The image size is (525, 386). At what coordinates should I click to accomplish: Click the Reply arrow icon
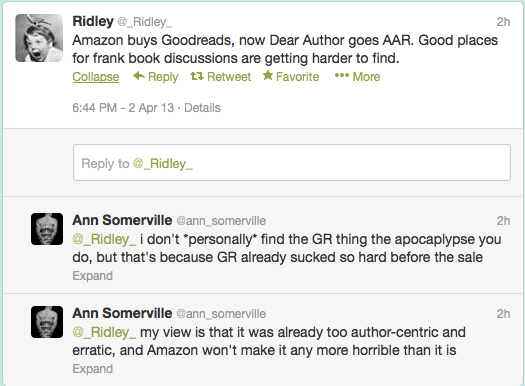[x=139, y=76]
